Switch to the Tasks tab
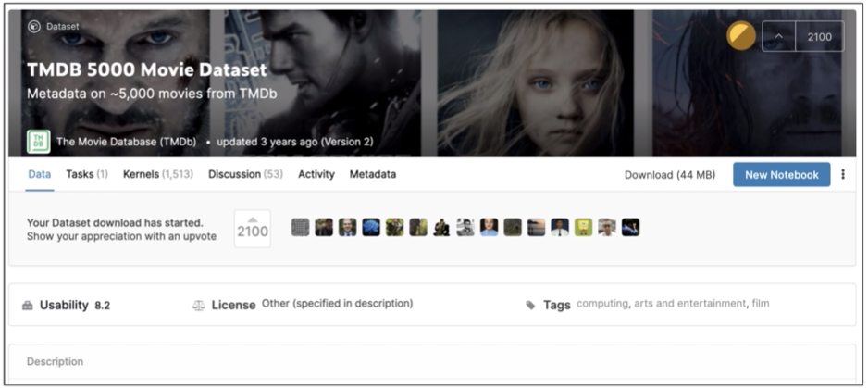Screen dimensions: 868x388 pyautogui.click(x=87, y=175)
